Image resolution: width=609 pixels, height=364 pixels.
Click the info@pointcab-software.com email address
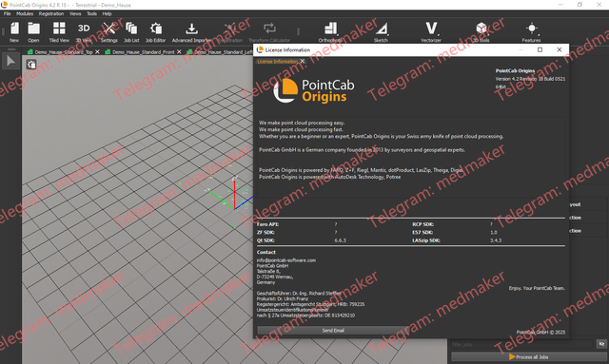[x=286, y=260]
